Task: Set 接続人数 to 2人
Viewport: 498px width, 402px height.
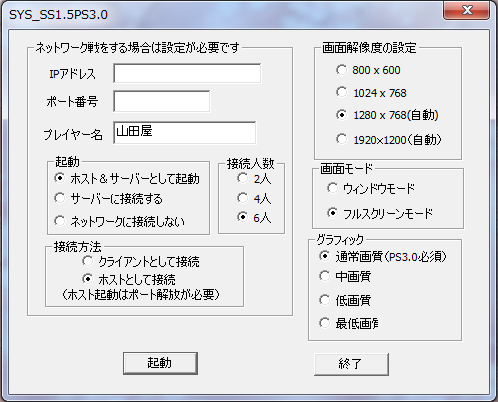Action: 254,179
